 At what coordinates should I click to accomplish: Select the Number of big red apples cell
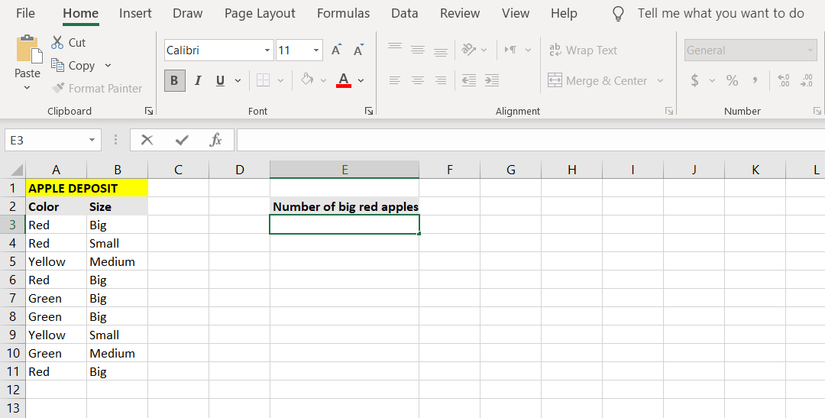coord(345,206)
